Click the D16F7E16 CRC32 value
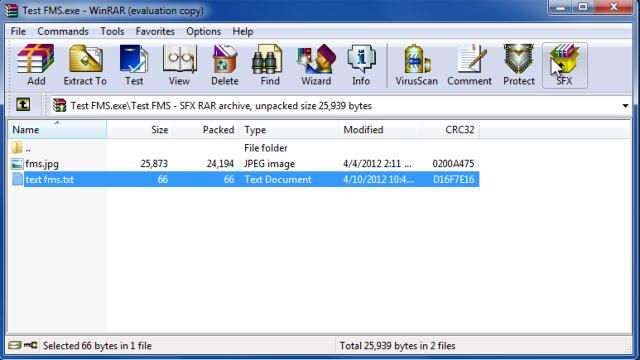640x360 pixels. pyautogui.click(x=453, y=180)
